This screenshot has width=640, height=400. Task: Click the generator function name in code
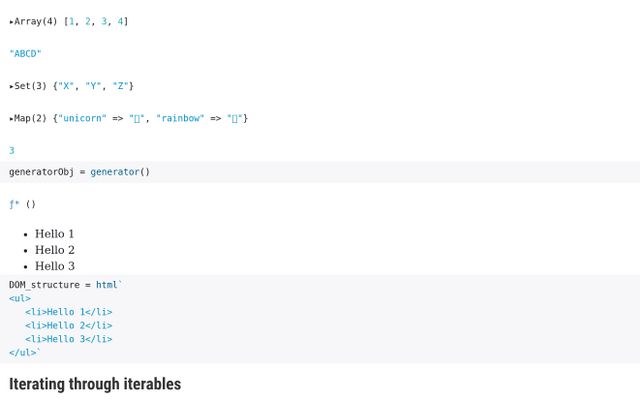(x=115, y=172)
